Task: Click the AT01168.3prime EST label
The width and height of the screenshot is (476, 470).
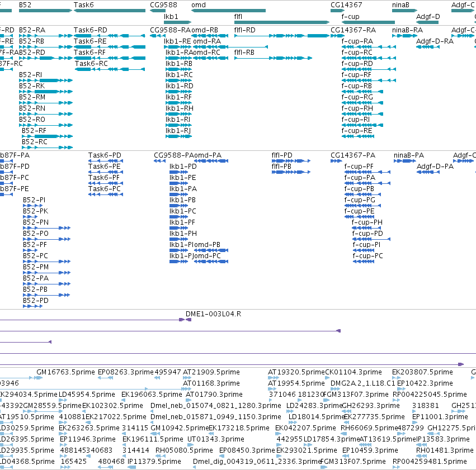Action: 211,383
